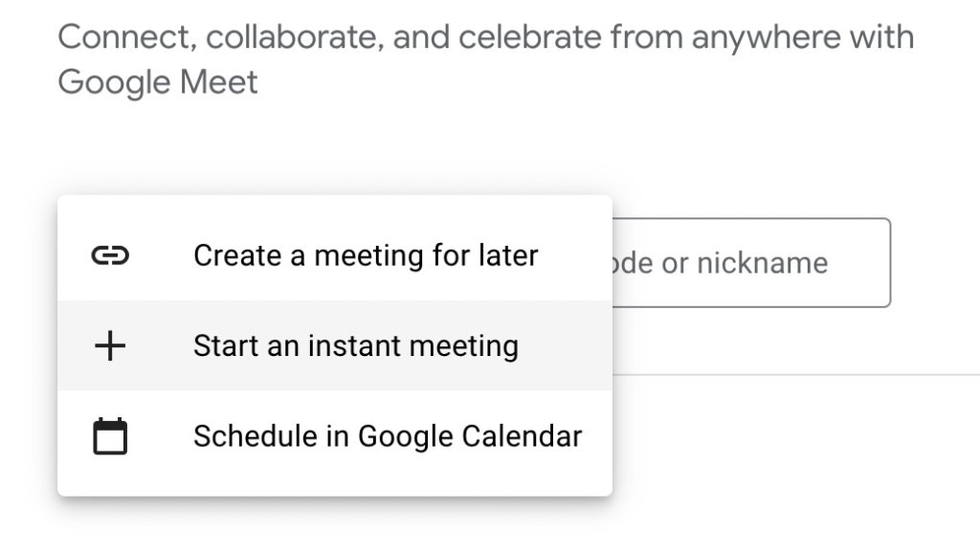
Task: Click the right edge of code input box
Action: point(889,262)
